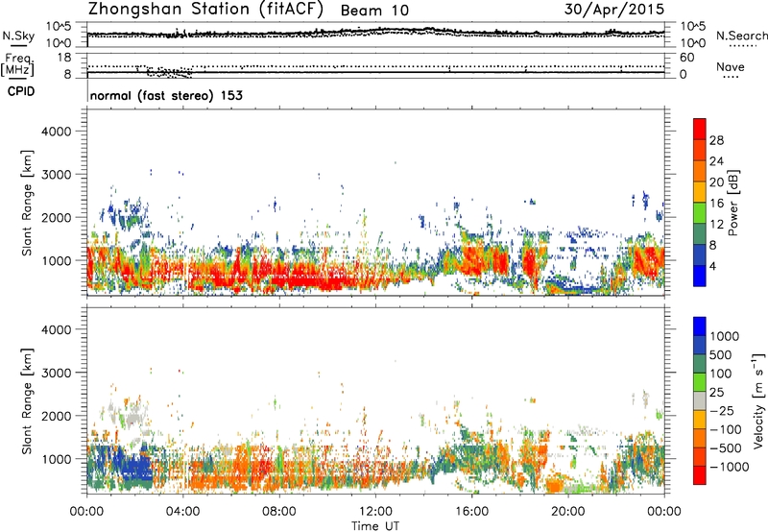
Task: Click the 12:00 time tick label
Action: (375, 512)
